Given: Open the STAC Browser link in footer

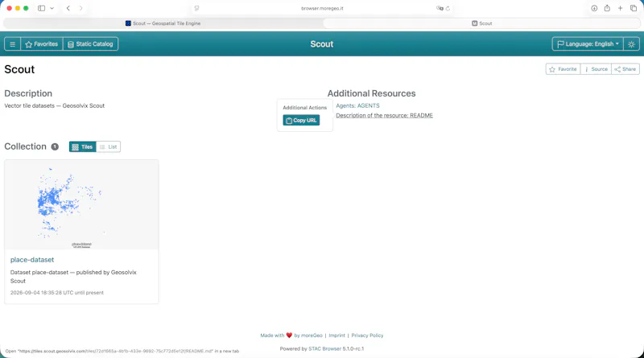Looking at the screenshot, I should coord(325,348).
